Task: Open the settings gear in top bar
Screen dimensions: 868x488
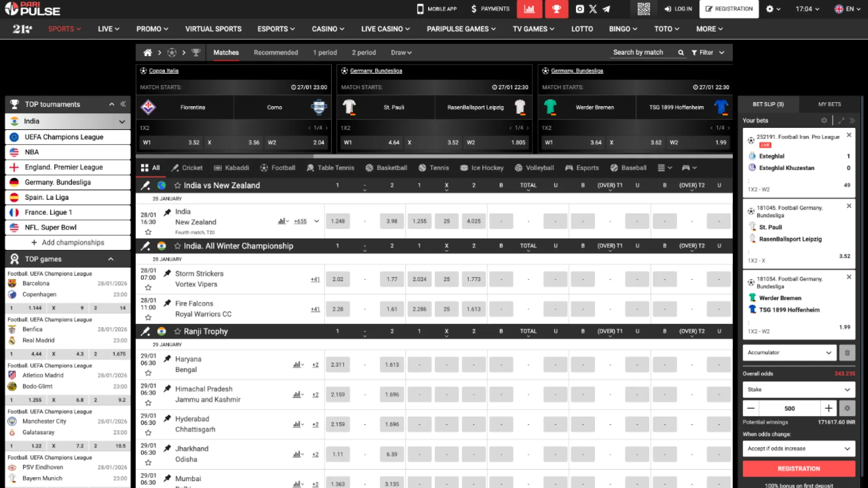Action: [770, 9]
